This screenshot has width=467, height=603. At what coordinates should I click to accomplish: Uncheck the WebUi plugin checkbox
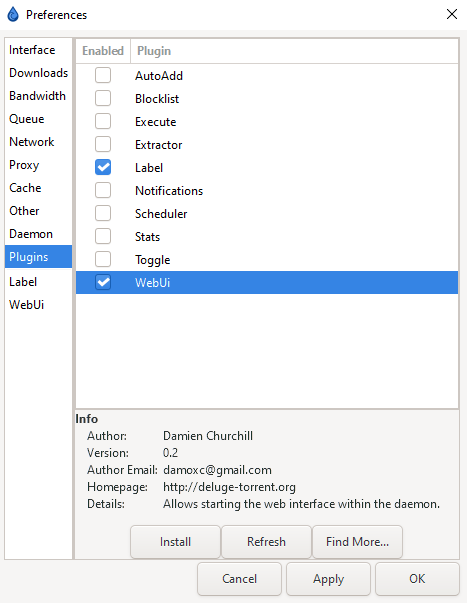[103, 282]
